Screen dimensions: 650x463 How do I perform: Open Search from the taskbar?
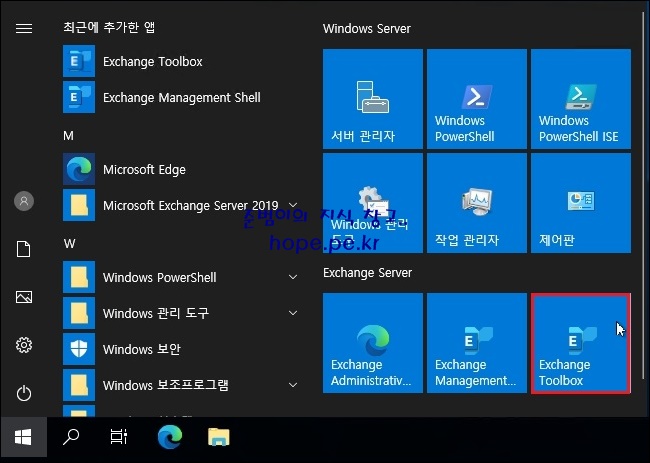pos(71,437)
